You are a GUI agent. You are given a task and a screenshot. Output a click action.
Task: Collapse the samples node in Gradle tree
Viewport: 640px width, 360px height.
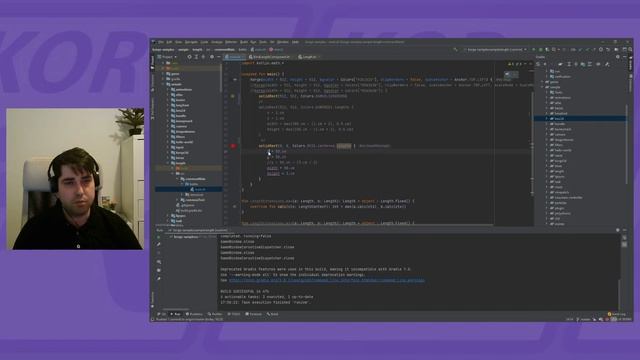542,87
